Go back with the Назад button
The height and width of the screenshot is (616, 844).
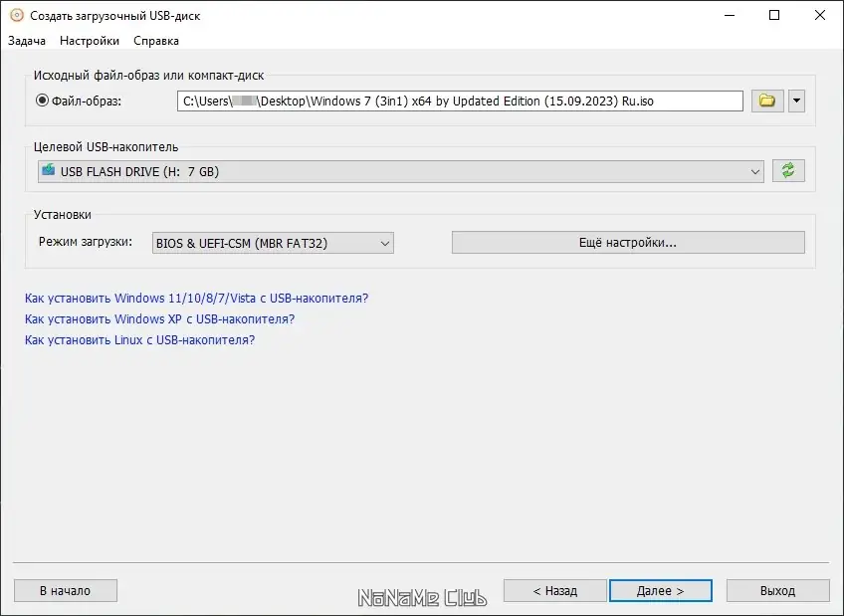[x=554, y=591]
